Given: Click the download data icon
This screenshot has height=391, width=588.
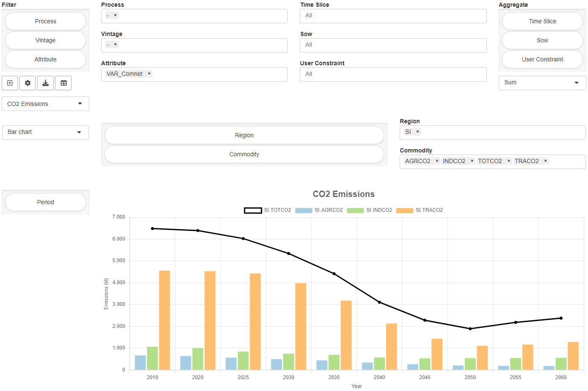Looking at the screenshot, I should coord(45,83).
